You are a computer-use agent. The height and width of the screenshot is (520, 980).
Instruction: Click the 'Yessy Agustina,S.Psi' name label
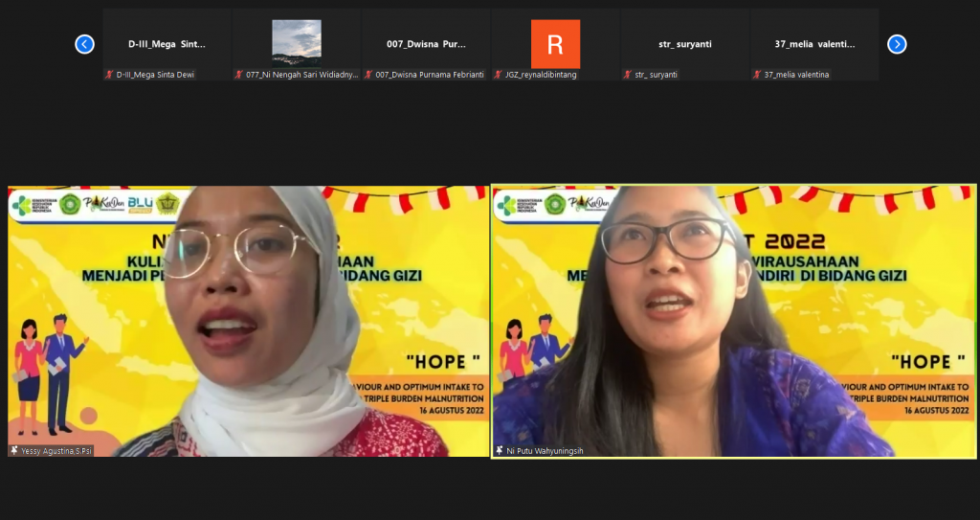point(56,450)
